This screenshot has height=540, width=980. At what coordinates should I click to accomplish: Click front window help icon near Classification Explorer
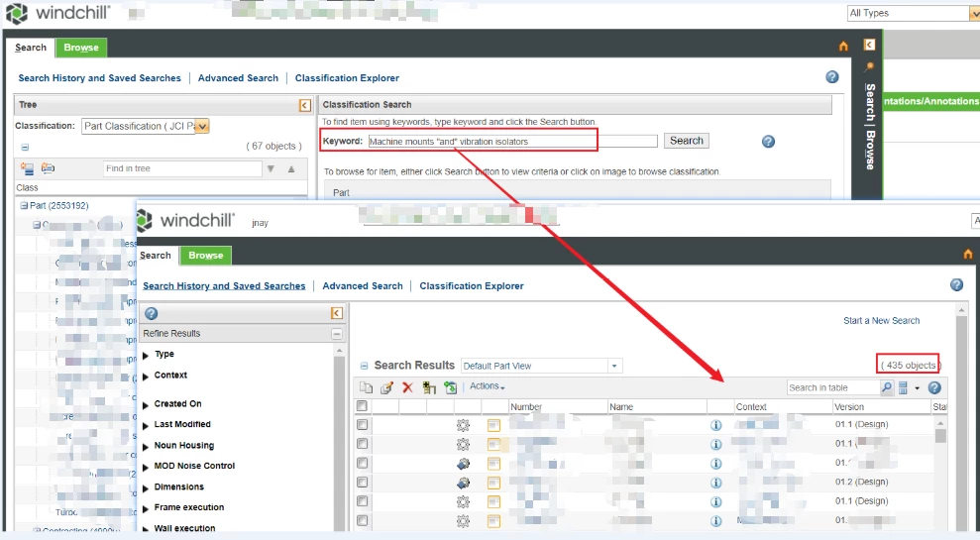tap(956, 285)
